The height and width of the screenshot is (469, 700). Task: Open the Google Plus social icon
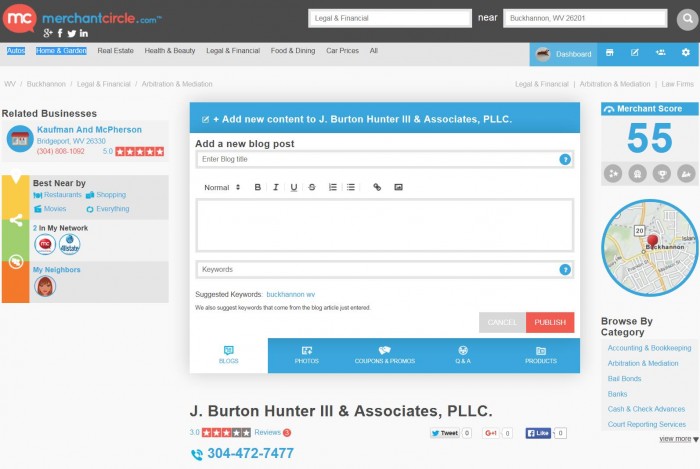[48, 33]
